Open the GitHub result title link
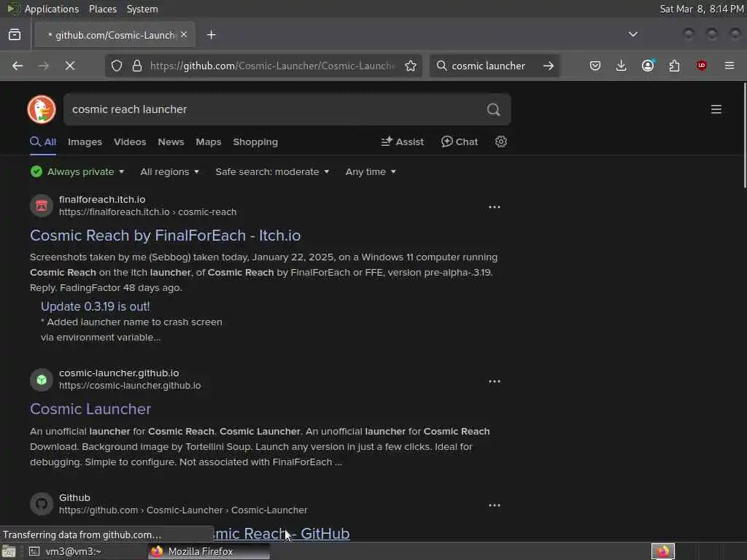Viewport: 747px width, 560px height. tap(280, 534)
